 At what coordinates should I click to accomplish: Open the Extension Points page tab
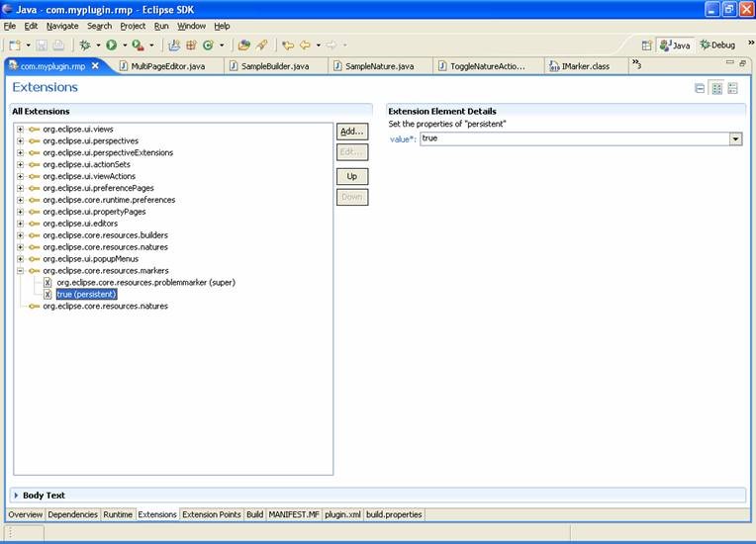(212, 514)
